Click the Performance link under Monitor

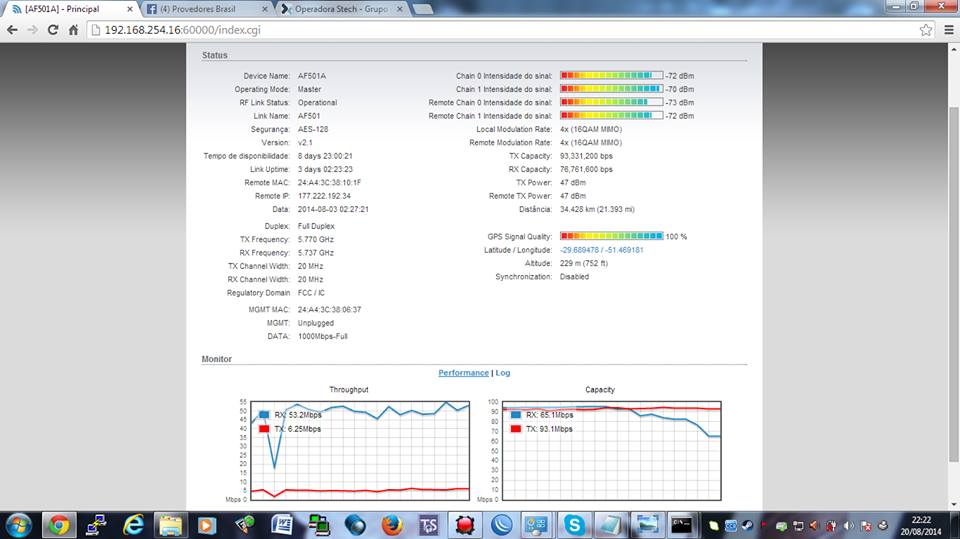tap(463, 373)
